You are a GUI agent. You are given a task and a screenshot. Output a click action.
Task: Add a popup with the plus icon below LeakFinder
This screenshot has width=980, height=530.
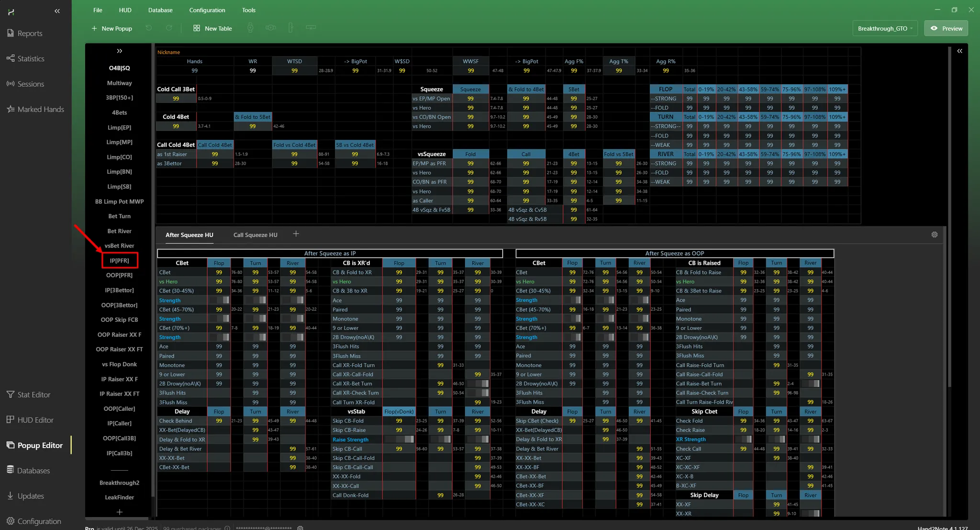[119, 512]
